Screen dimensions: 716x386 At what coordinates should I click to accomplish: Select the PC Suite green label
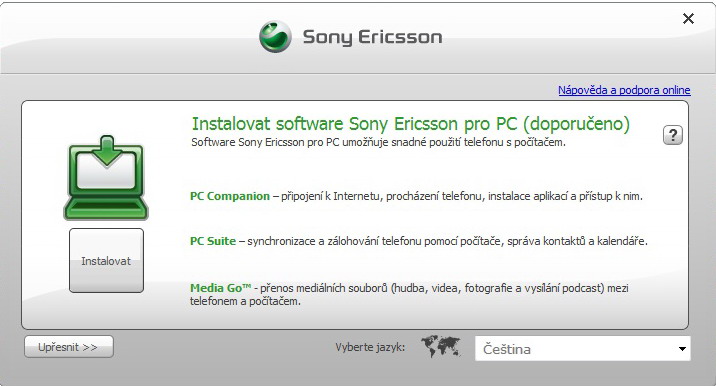[213, 241]
